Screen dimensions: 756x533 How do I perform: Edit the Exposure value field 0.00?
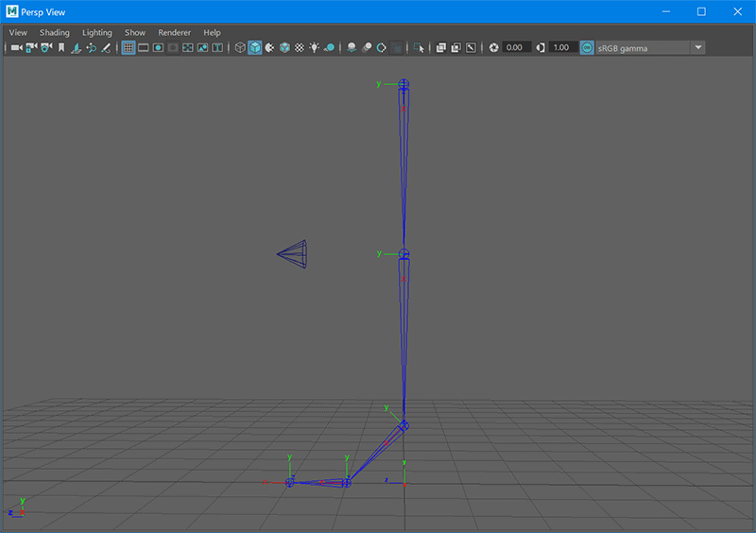(x=516, y=48)
